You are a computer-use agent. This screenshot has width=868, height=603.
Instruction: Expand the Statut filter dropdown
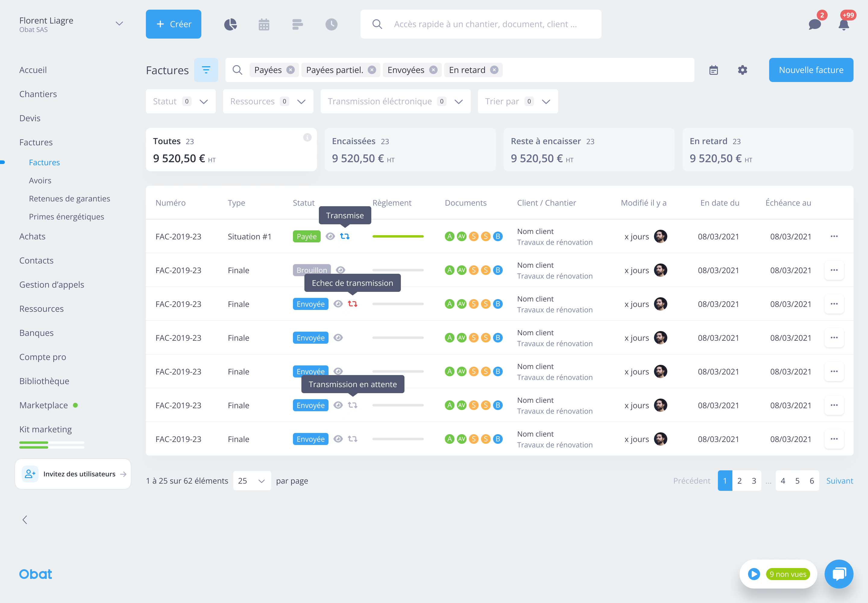click(181, 101)
